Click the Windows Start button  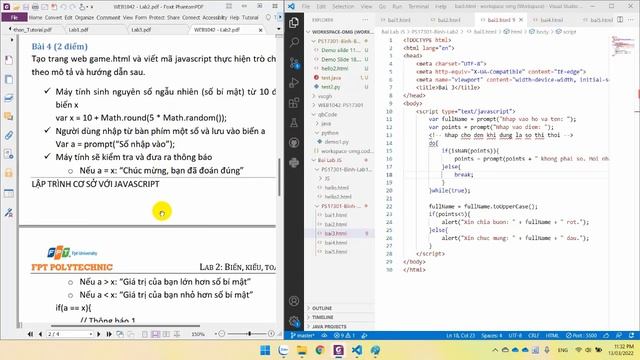click(x=265, y=350)
